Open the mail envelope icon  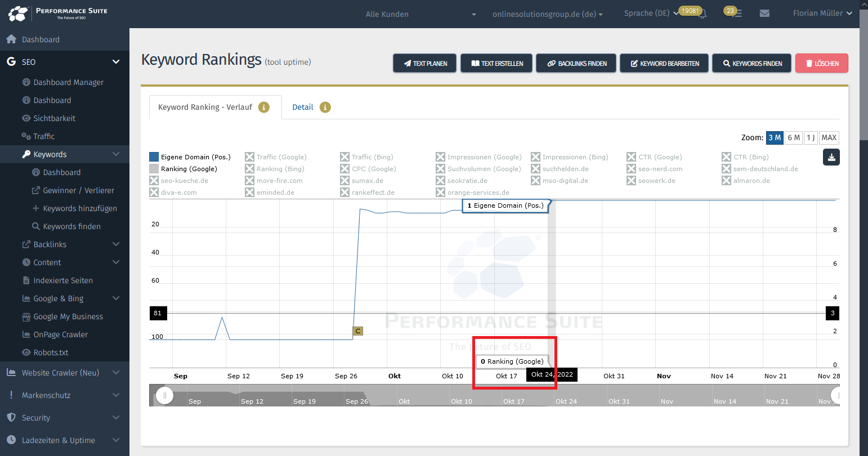tap(764, 14)
